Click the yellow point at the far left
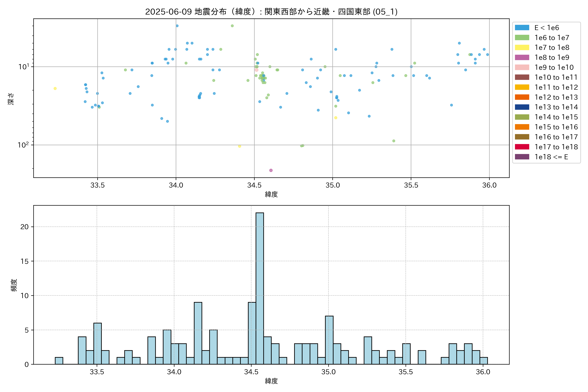588x392 pixels. coord(55,89)
